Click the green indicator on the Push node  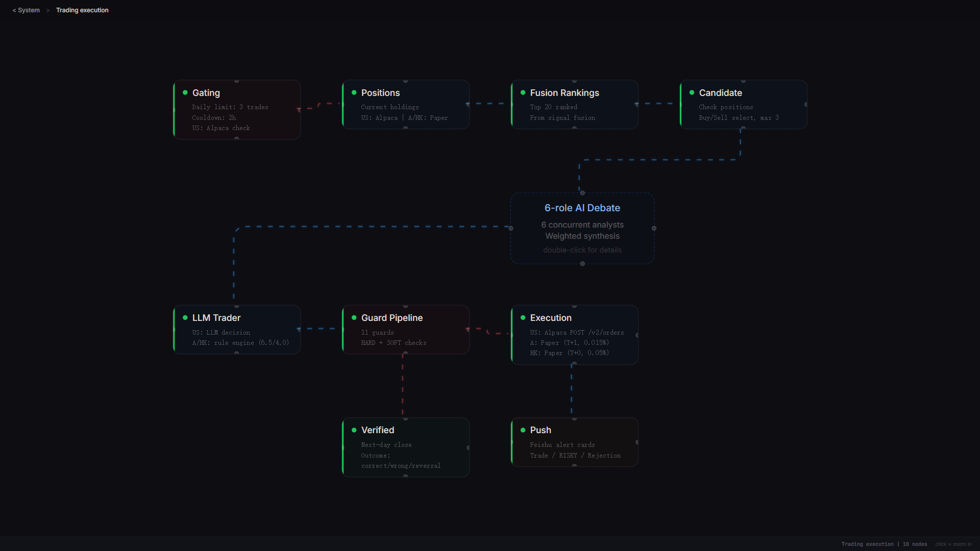coord(523,430)
